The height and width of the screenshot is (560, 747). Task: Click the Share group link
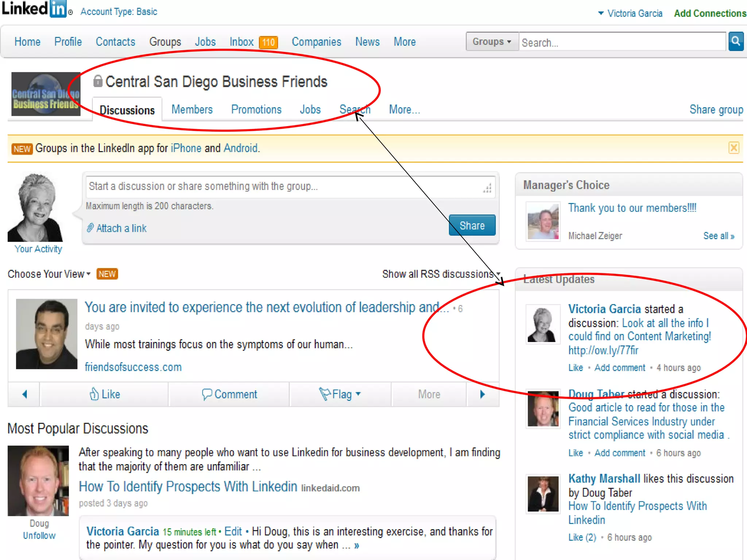point(716,109)
